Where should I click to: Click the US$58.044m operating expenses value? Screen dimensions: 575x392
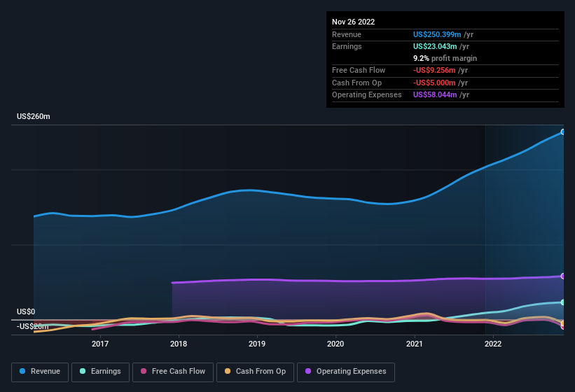435,95
